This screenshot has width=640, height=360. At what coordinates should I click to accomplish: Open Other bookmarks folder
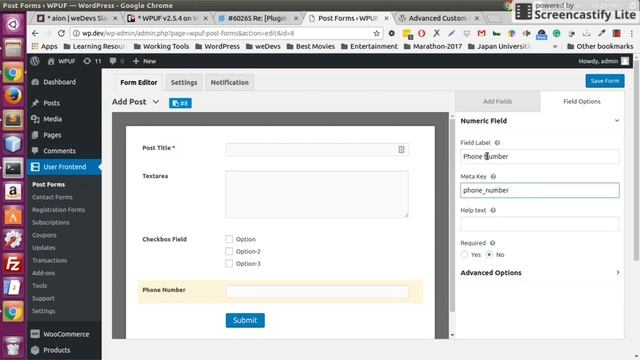pyautogui.click(x=600, y=47)
